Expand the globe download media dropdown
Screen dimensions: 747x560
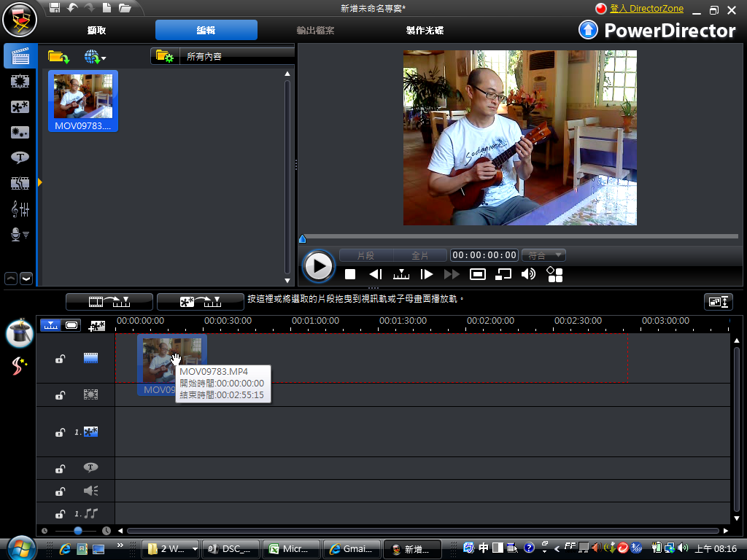96,56
